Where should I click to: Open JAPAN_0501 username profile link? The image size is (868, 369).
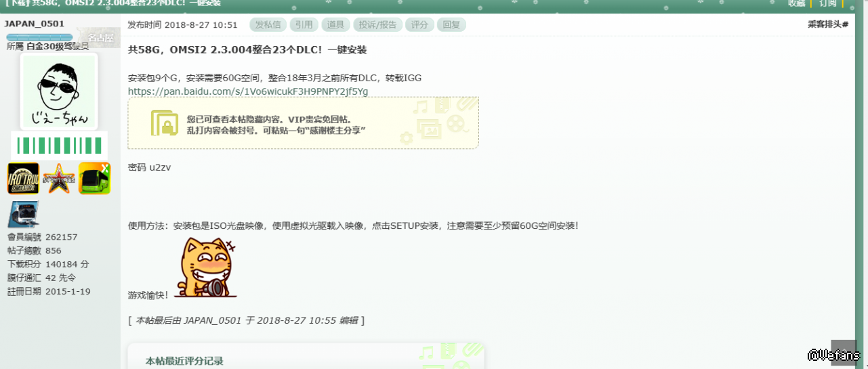pyautogui.click(x=35, y=24)
